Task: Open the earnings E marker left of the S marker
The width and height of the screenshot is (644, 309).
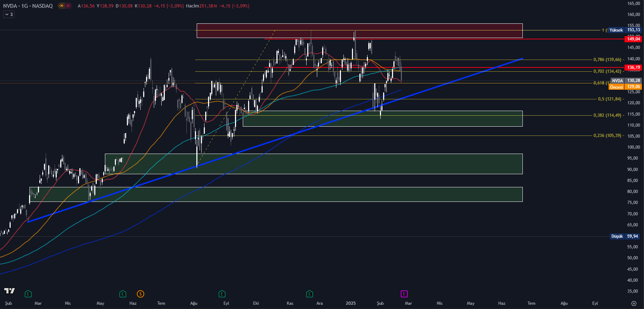Action: click(x=123, y=294)
